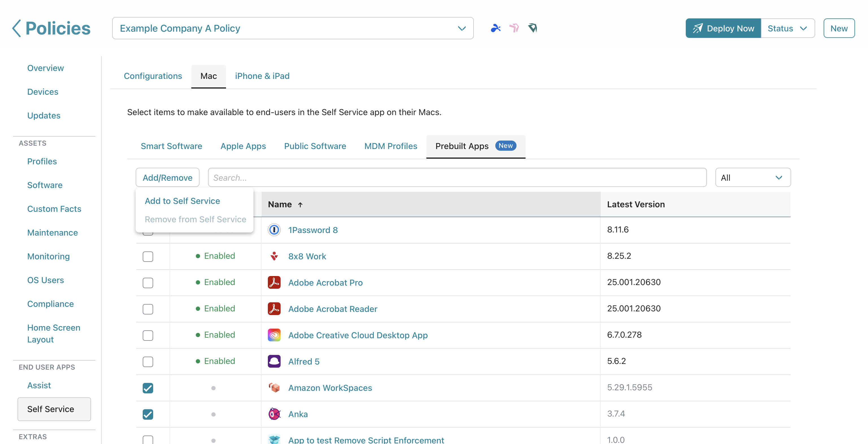The image size is (868, 444).
Task: Toggle the Add/Remove dropdown button
Action: tap(168, 178)
